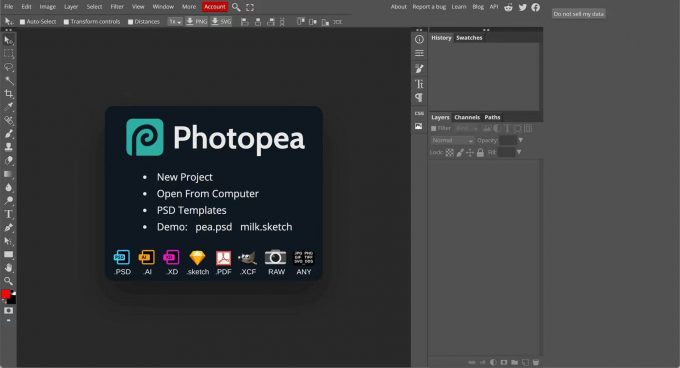Select the Eraser tool
The width and height of the screenshot is (680, 368).
(8, 160)
